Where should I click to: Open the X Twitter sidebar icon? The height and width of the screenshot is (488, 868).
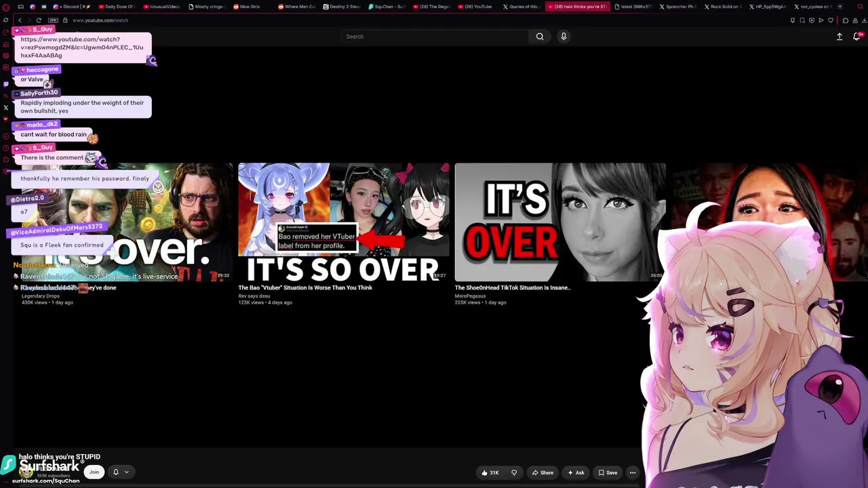click(x=6, y=108)
